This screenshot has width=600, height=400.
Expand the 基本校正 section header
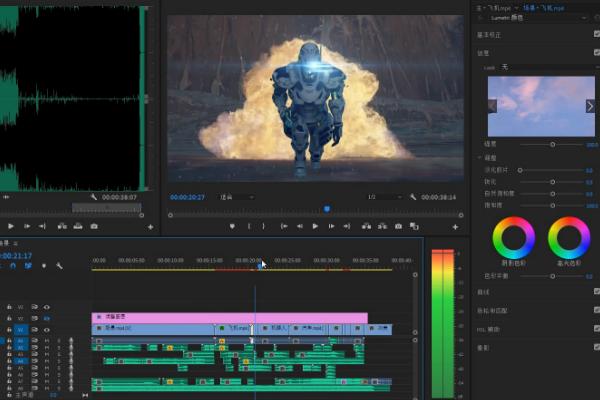(489, 35)
